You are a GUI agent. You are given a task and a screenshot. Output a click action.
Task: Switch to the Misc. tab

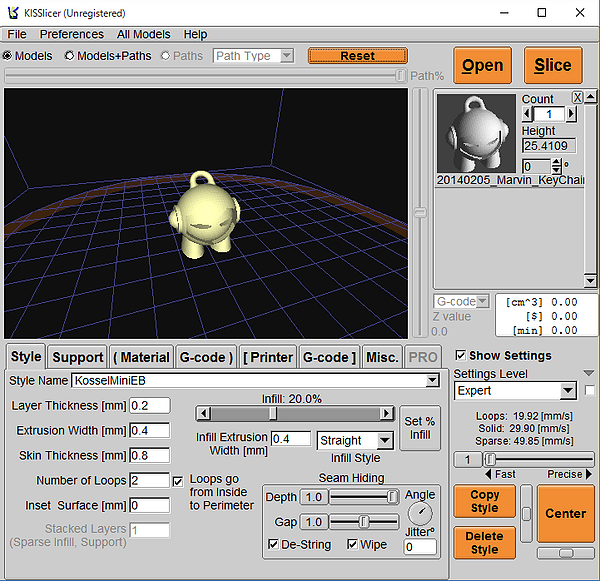[382, 357]
